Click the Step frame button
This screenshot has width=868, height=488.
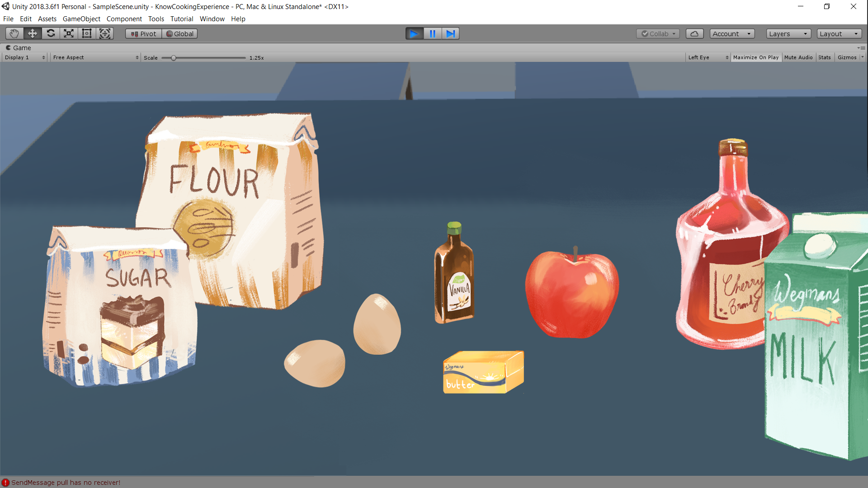click(450, 33)
